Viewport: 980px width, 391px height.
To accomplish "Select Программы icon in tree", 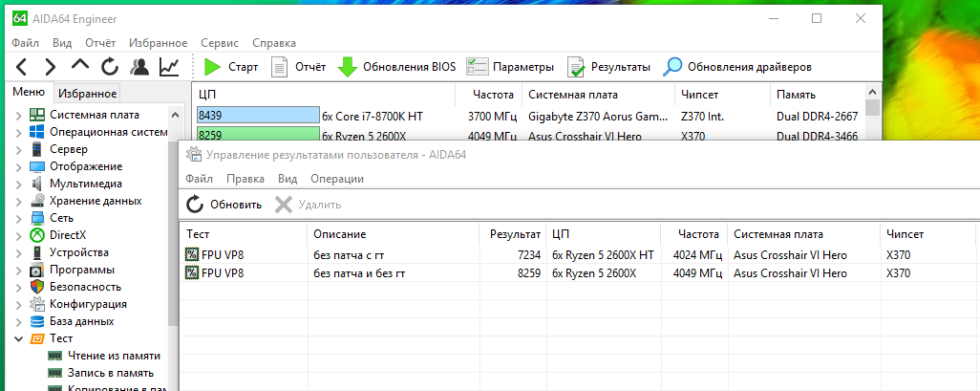I will point(37,270).
